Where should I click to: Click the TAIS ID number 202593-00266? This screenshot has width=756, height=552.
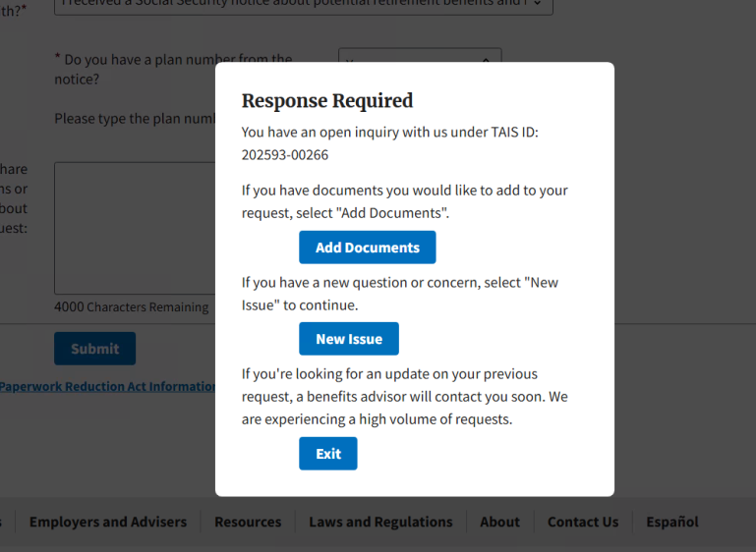285,154
